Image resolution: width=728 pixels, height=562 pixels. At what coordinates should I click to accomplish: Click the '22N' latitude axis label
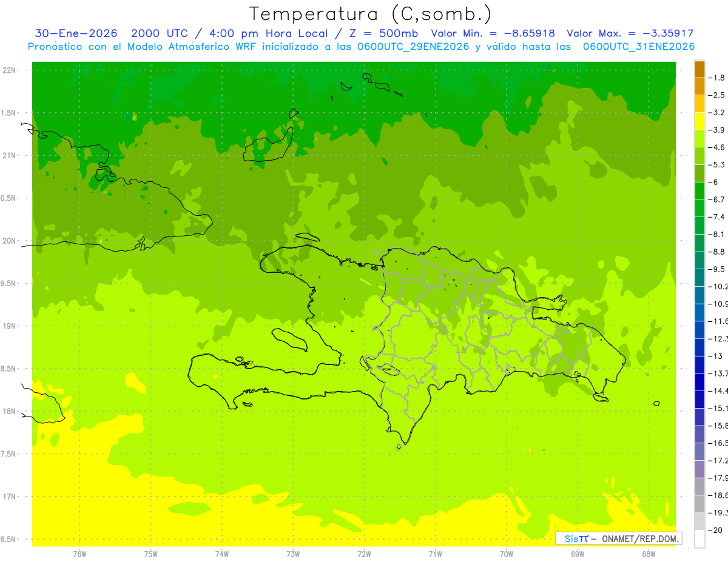click(x=8, y=70)
